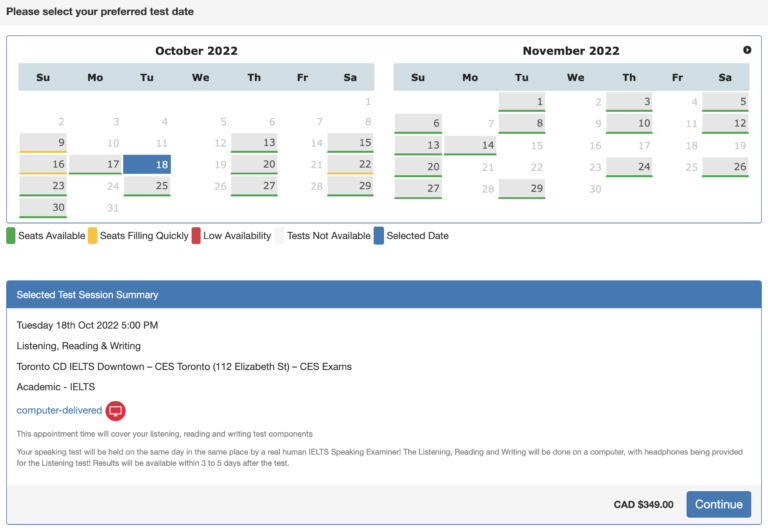Select November 5 Saturday date
This screenshot has height=530, width=768.
725,102
